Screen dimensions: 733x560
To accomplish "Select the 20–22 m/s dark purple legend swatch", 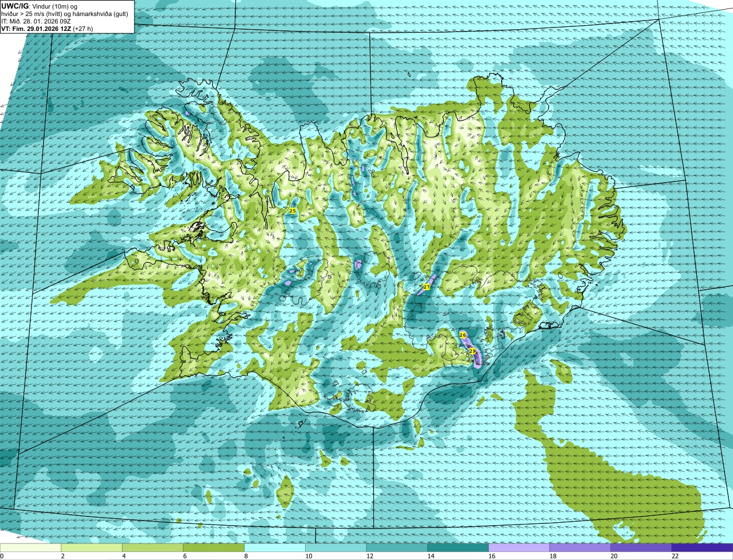I will (641, 548).
